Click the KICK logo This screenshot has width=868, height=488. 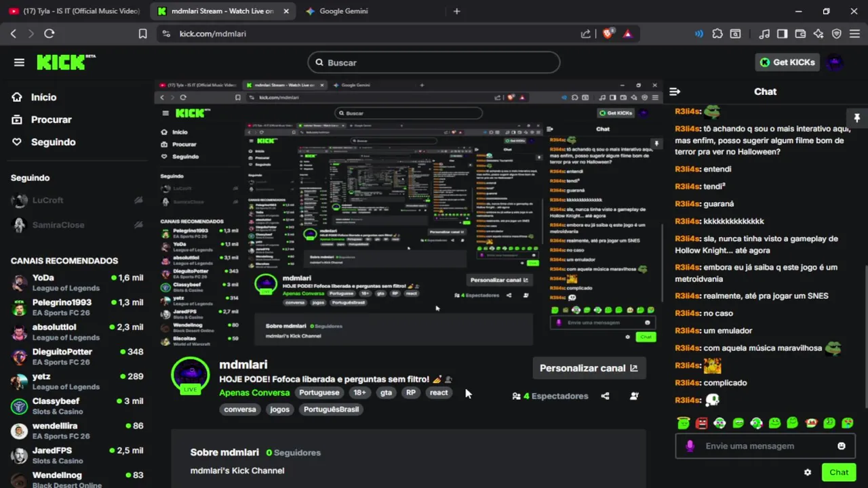click(x=65, y=62)
